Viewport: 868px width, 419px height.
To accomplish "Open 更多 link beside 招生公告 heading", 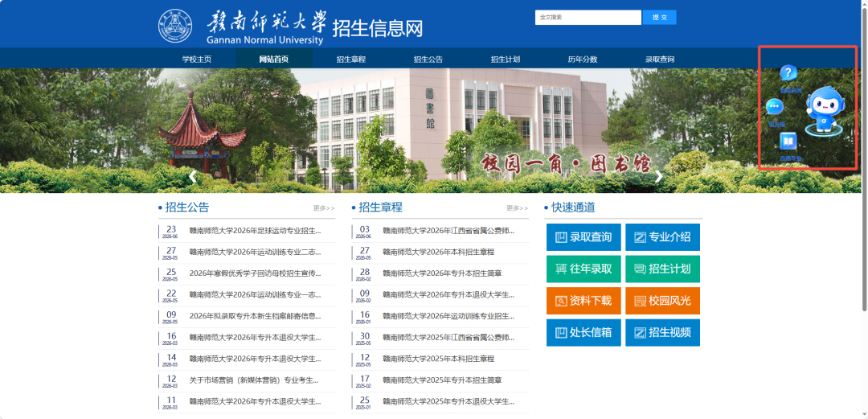I will (324, 208).
